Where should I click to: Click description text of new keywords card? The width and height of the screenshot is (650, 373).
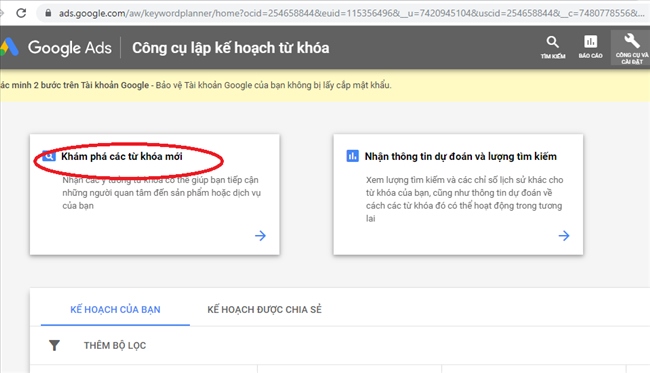(161, 193)
